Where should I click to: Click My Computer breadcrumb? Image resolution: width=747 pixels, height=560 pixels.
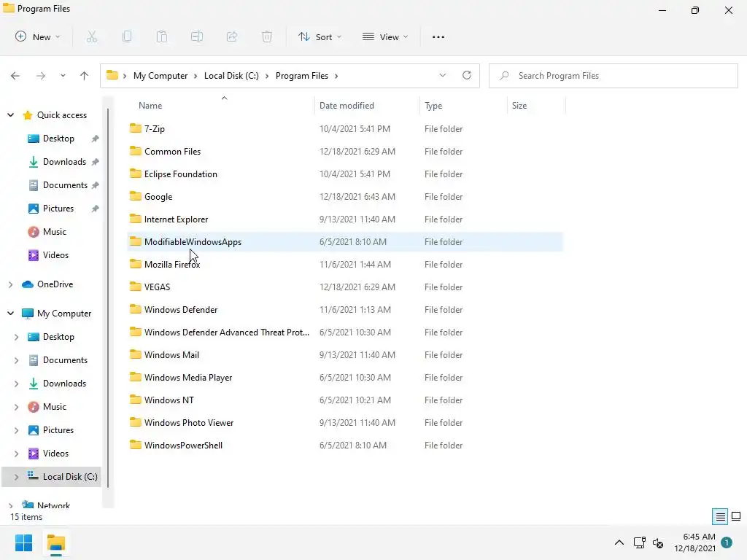click(160, 76)
